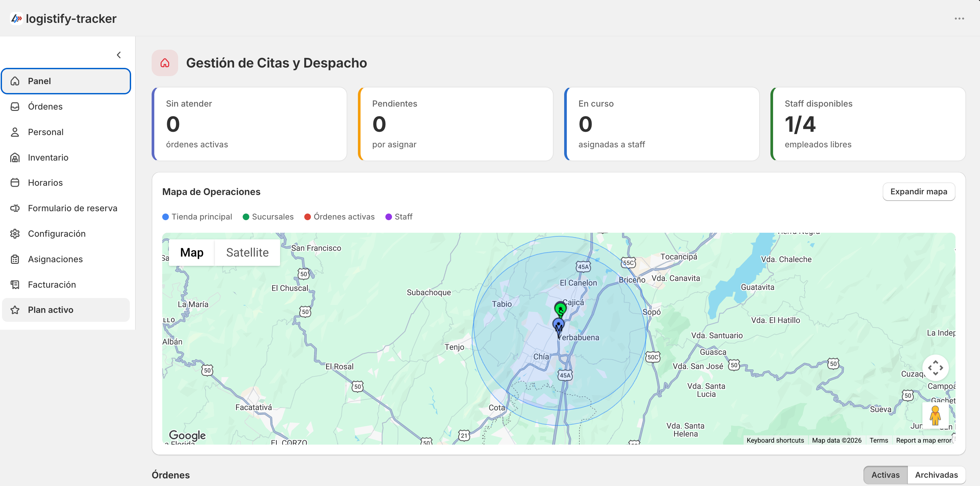Image resolution: width=980 pixels, height=486 pixels.
Task: Click the Staff disponibles stat card
Action: pyautogui.click(x=868, y=124)
